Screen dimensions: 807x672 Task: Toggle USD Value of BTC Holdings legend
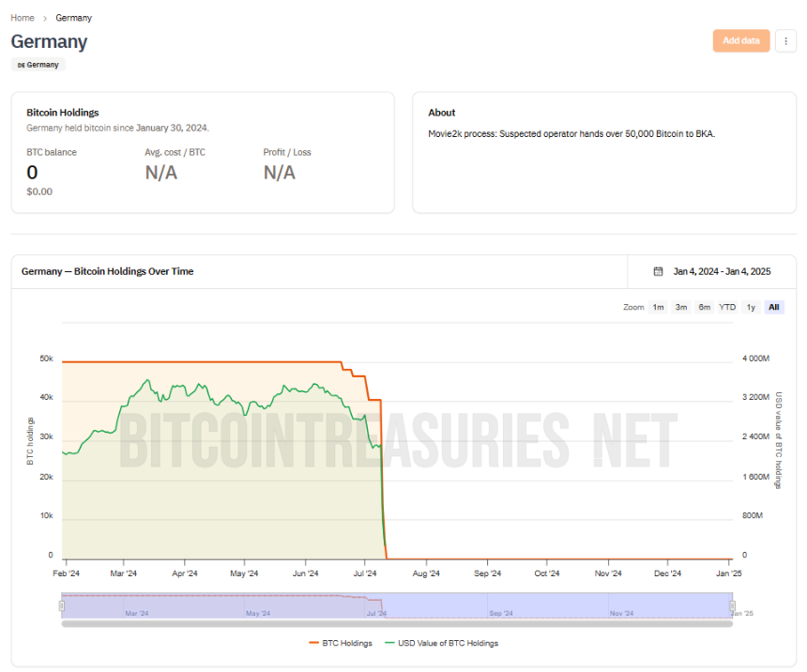(x=442, y=643)
